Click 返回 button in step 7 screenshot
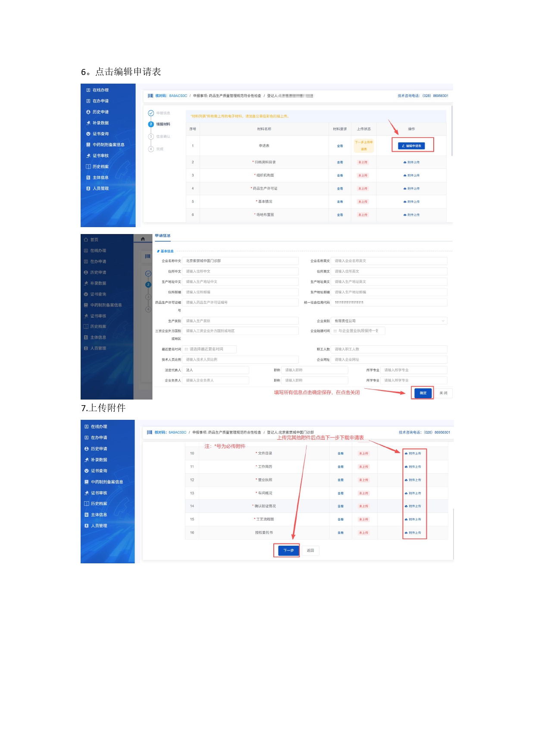Image resolution: width=535 pixels, height=756 pixels. (310, 550)
